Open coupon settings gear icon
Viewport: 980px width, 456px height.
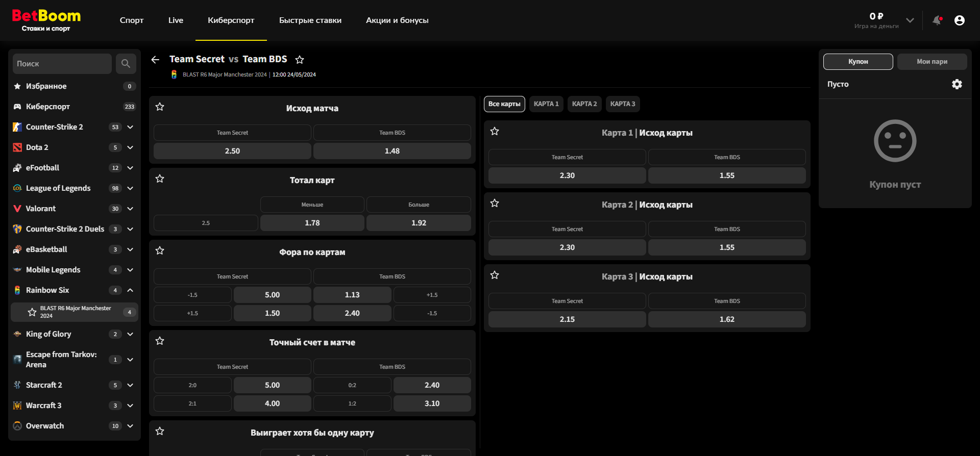coord(957,84)
